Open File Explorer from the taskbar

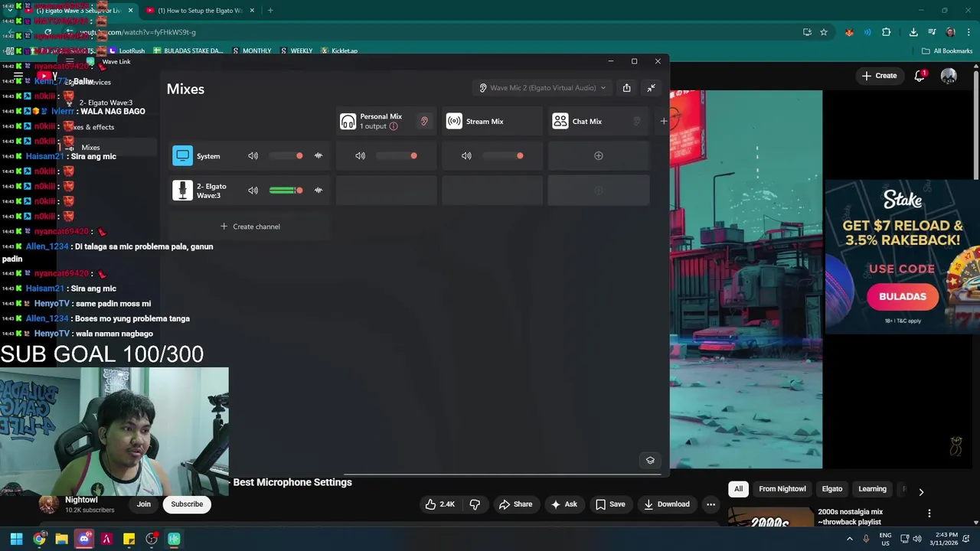61,539
